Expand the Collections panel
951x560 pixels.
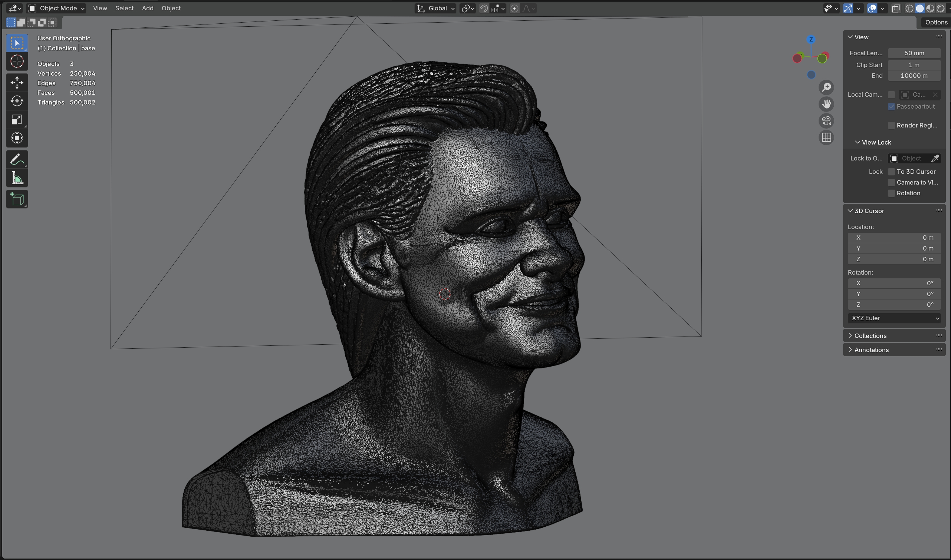(870, 336)
